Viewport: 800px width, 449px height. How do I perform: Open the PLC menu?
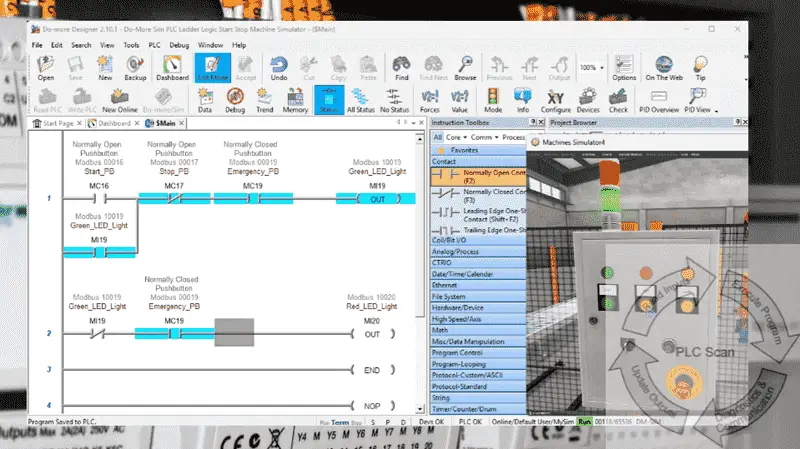pos(155,45)
